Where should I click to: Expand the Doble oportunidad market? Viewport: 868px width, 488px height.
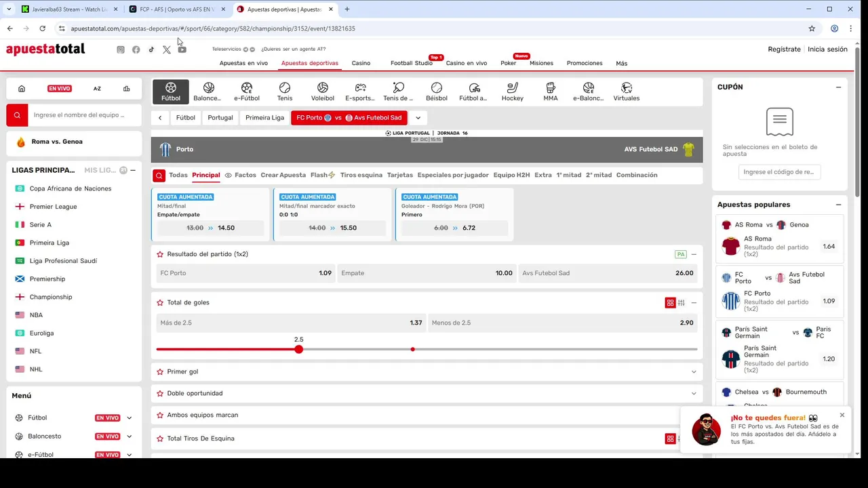tap(694, 393)
